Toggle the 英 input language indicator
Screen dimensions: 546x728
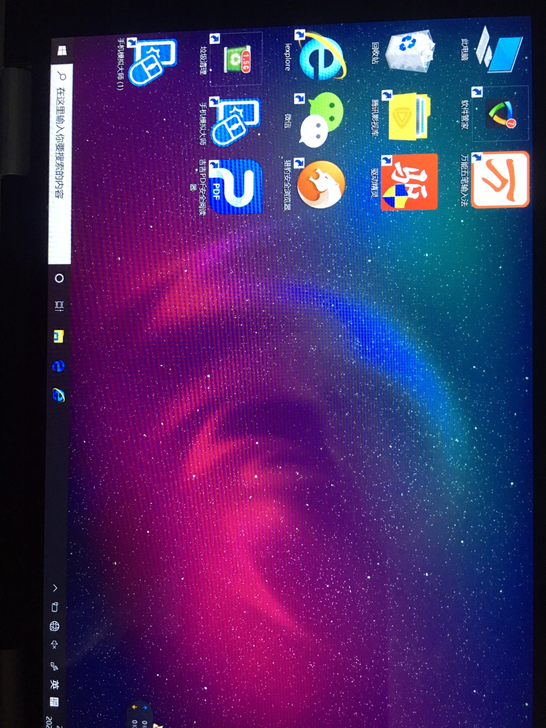click(54, 683)
